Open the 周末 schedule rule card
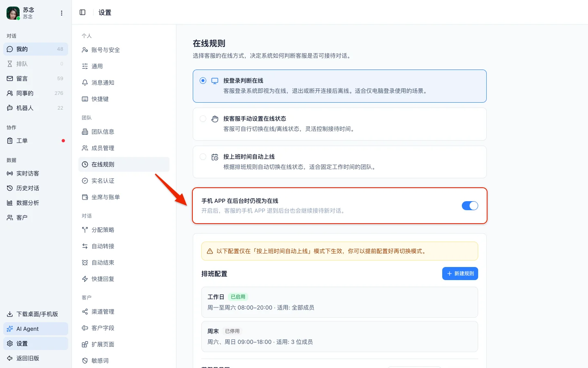 [x=340, y=337]
